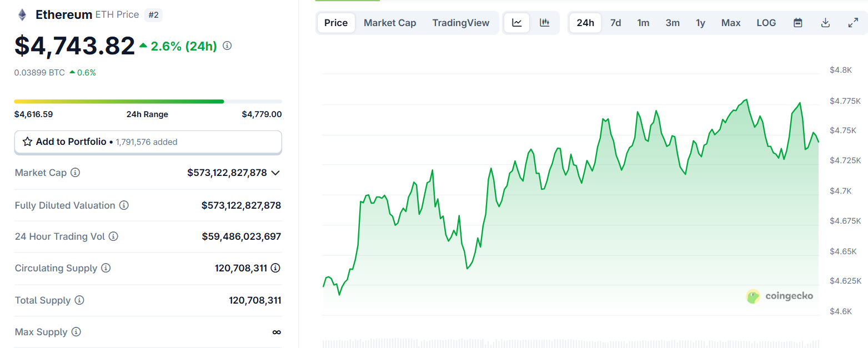Click the $4.8K axis label
The image size is (868, 348).
point(841,70)
